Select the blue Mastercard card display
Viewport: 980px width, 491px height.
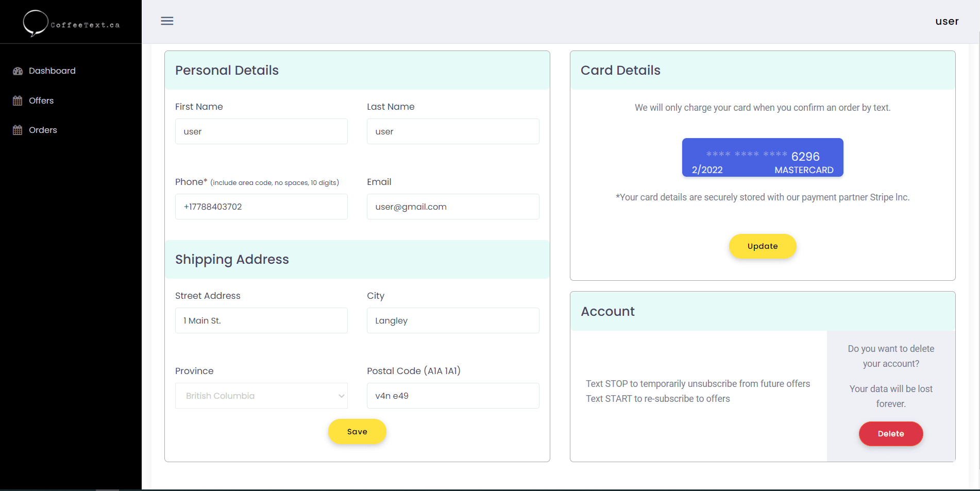[762, 158]
